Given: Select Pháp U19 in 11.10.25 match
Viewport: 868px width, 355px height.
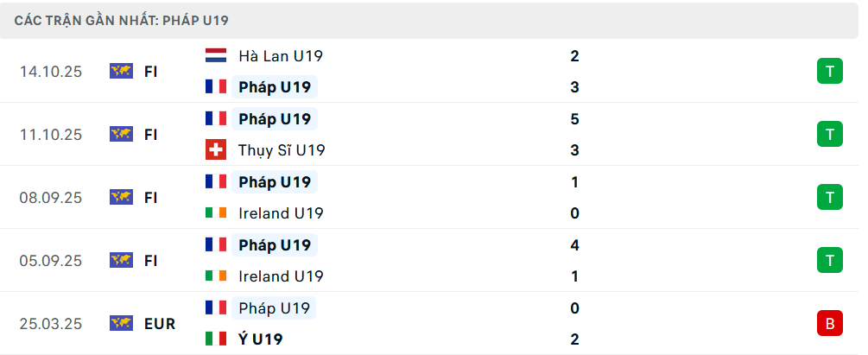Looking at the screenshot, I should click(275, 119).
